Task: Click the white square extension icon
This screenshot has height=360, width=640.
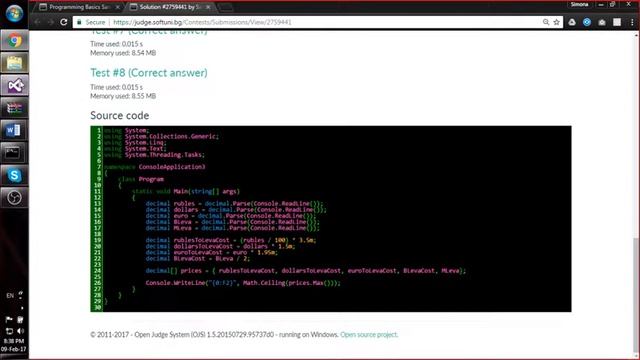Action: (x=617, y=22)
